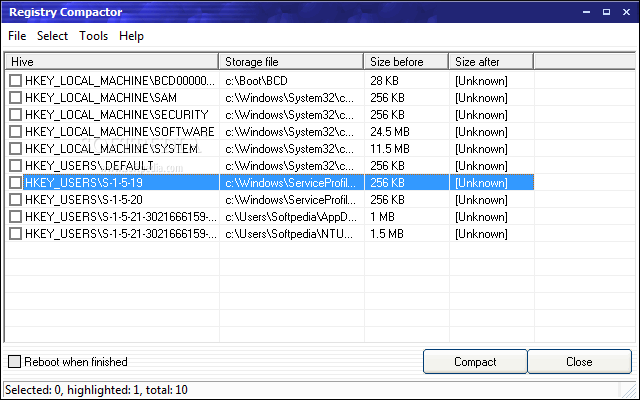Click the c:\Users\Softpedia\NTU... storage cell

pos(289,233)
